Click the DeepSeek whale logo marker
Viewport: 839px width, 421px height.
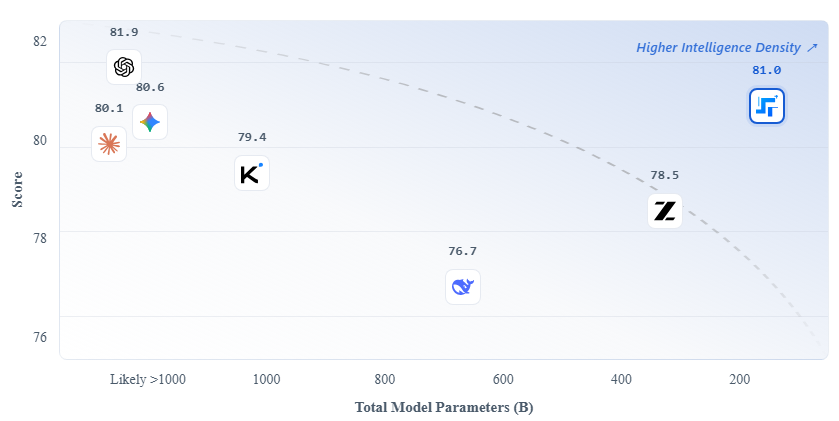coord(462,287)
